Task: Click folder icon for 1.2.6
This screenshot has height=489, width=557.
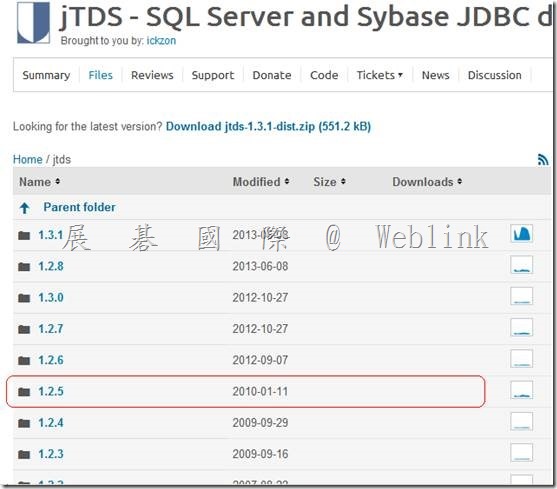Action: pos(24,360)
